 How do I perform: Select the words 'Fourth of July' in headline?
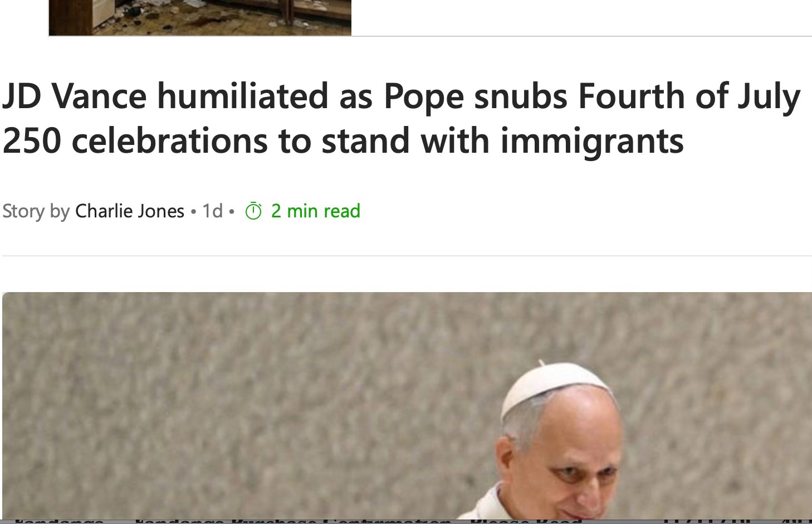689,97
